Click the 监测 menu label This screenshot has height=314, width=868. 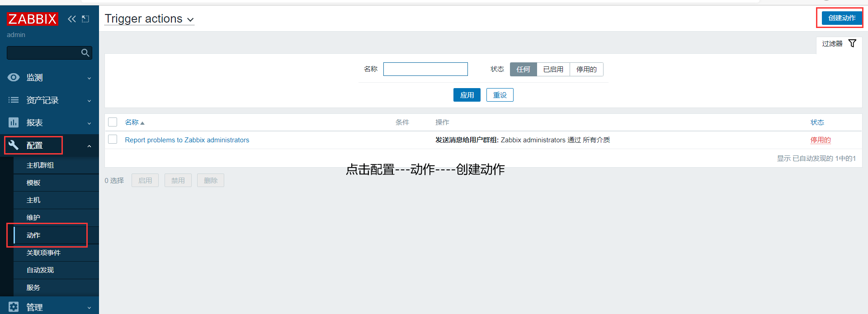(x=34, y=78)
